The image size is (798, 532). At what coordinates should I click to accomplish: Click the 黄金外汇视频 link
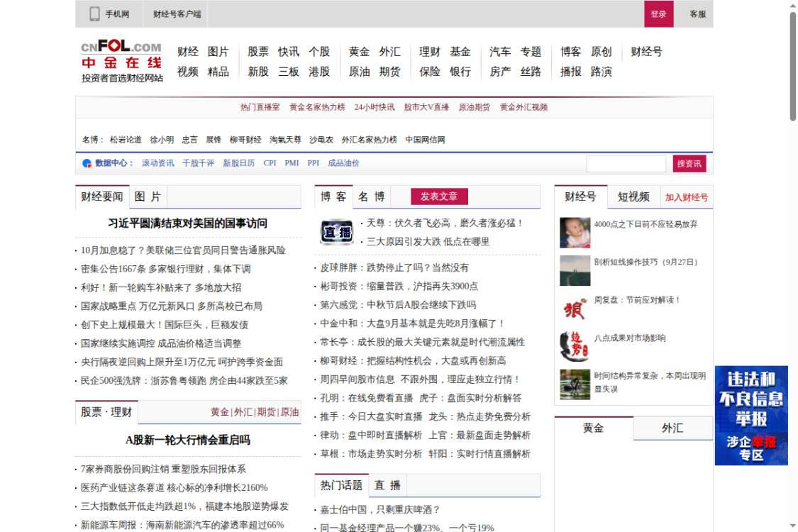523,107
